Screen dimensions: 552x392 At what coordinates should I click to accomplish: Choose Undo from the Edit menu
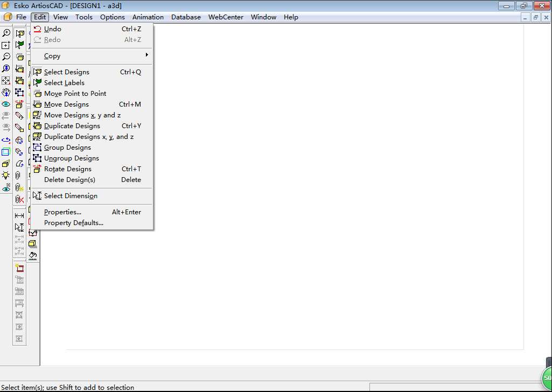coord(53,29)
